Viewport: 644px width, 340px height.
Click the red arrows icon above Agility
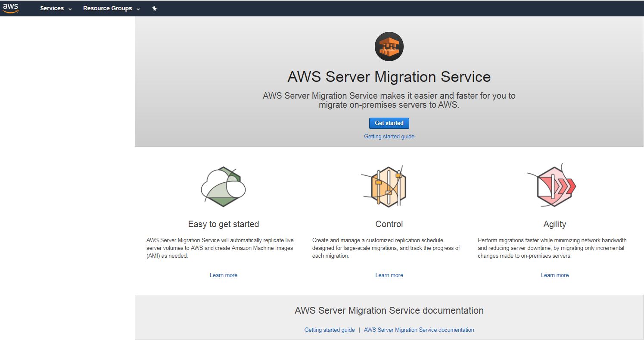click(554, 187)
